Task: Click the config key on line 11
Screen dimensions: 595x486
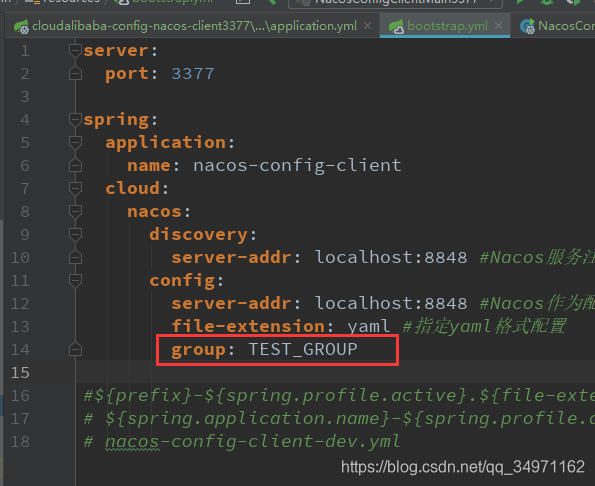Action: tap(182, 281)
